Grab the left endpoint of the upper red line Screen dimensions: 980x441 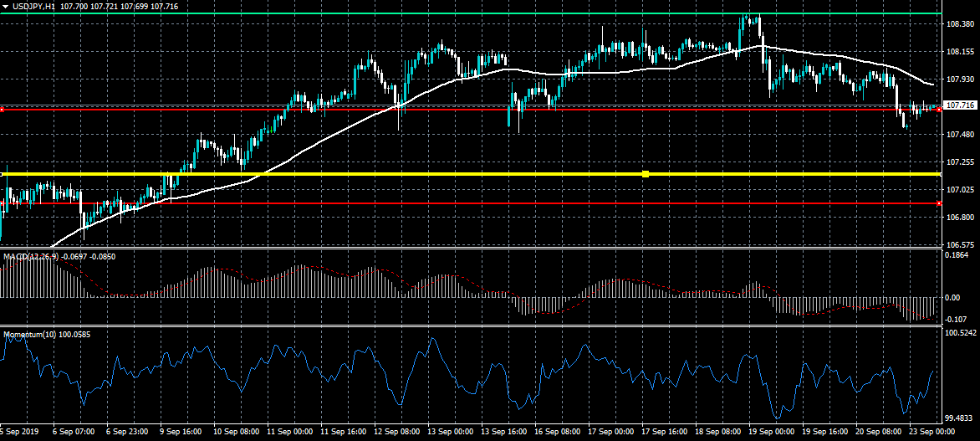(x=2, y=110)
